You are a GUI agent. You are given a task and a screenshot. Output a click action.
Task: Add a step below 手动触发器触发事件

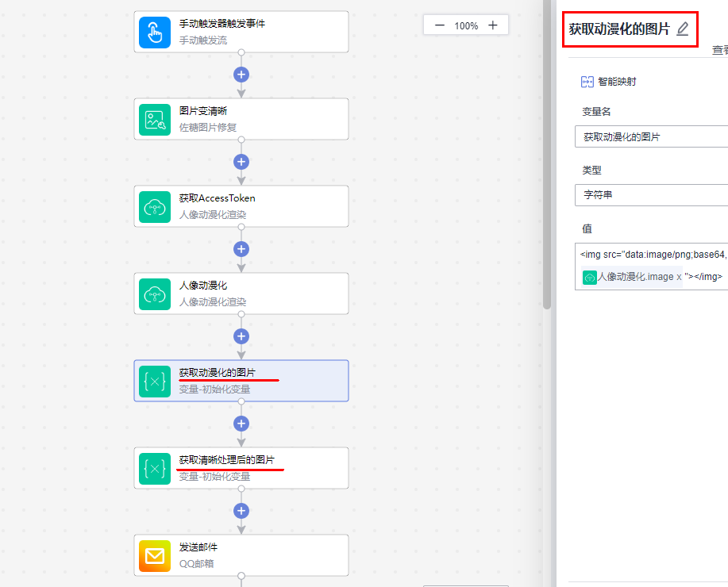pos(241,75)
